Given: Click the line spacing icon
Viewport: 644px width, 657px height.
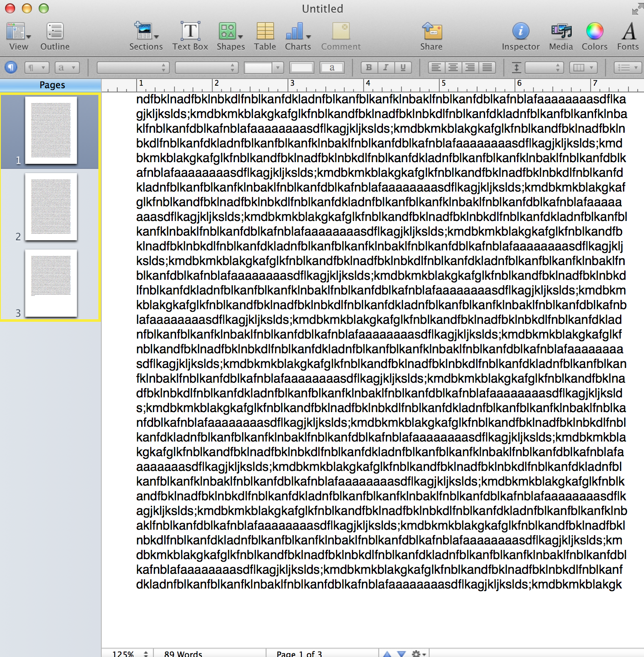Looking at the screenshot, I should click(x=517, y=67).
